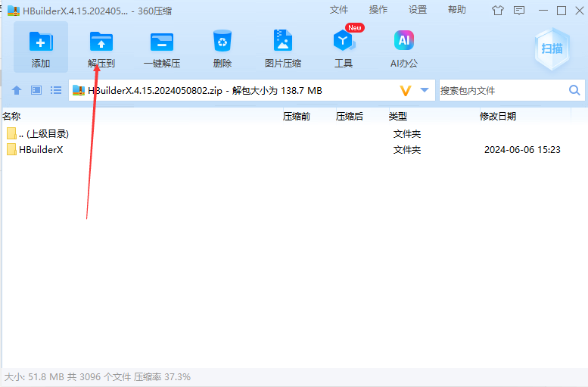Image resolution: width=588 pixels, height=387 pixels.
Task: Click the 上级目录 folder icon
Action: coord(11,133)
